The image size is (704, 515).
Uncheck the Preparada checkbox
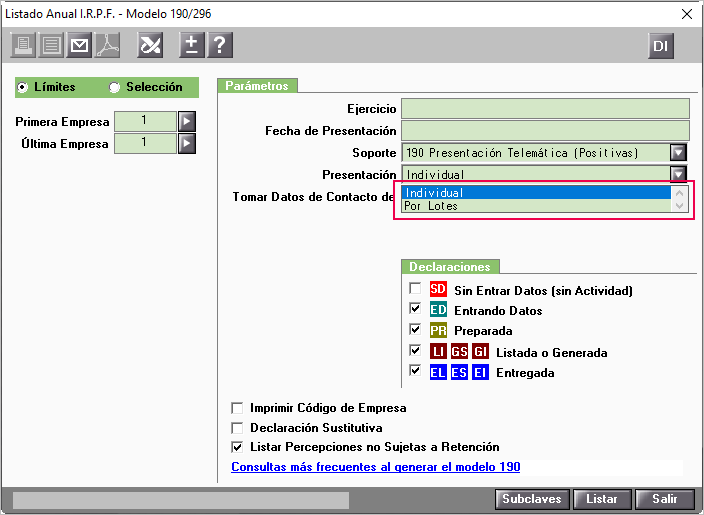tap(415, 329)
